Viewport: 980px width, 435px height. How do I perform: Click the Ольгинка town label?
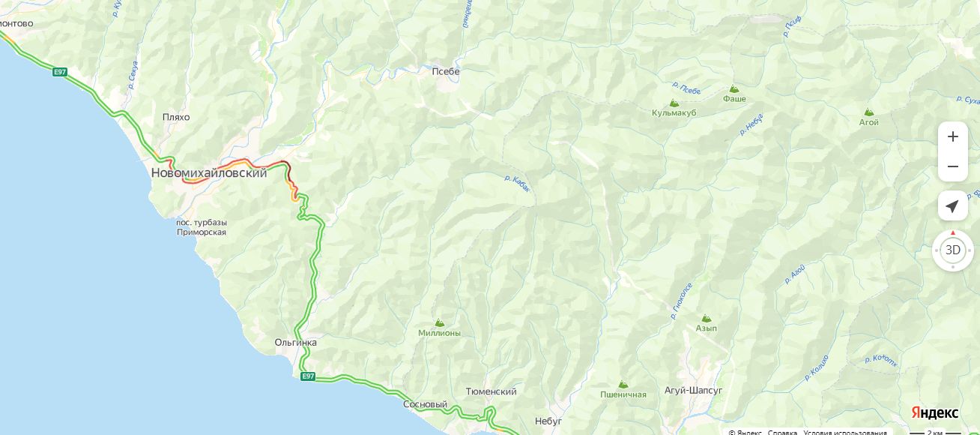point(295,342)
